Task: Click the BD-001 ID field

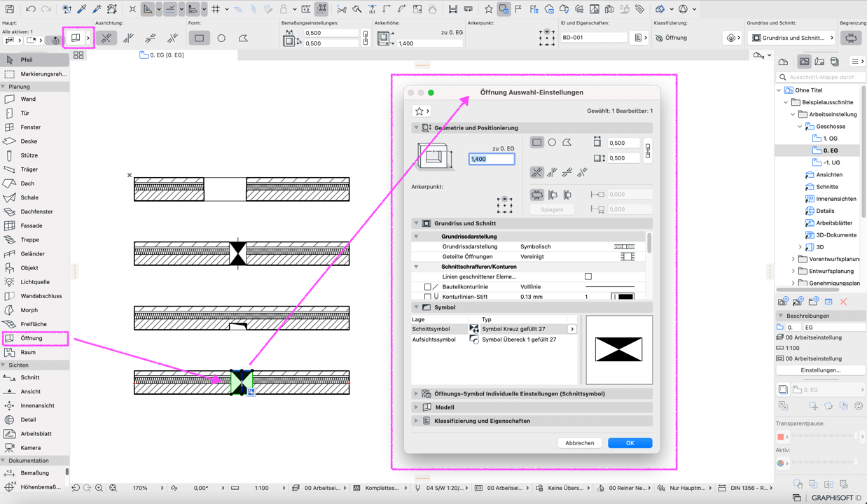Action: tap(593, 38)
